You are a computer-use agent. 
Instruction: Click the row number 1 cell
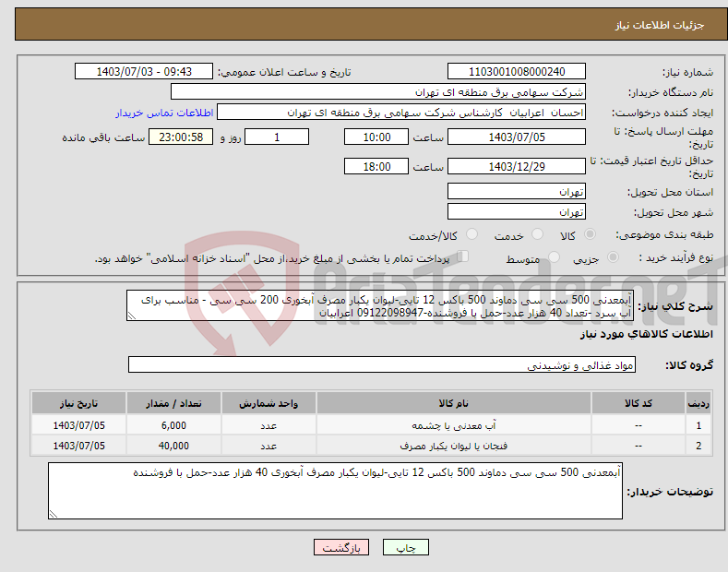point(698,425)
